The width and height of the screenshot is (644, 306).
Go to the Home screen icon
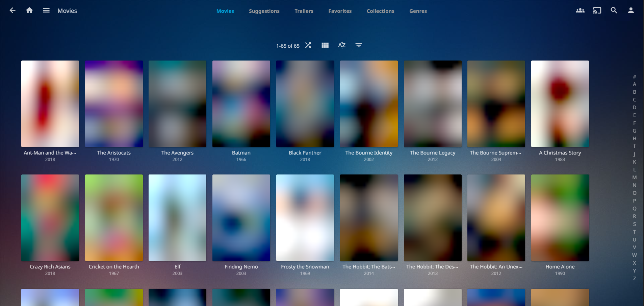[x=29, y=10]
